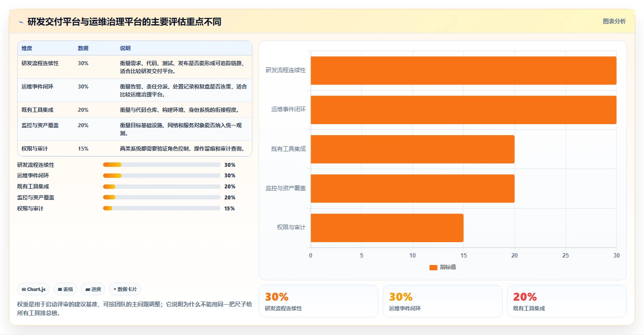Viewport: 644px width, 335px height.
Task: Select the 研发流程连续性 table row cell
Action: [40, 63]
